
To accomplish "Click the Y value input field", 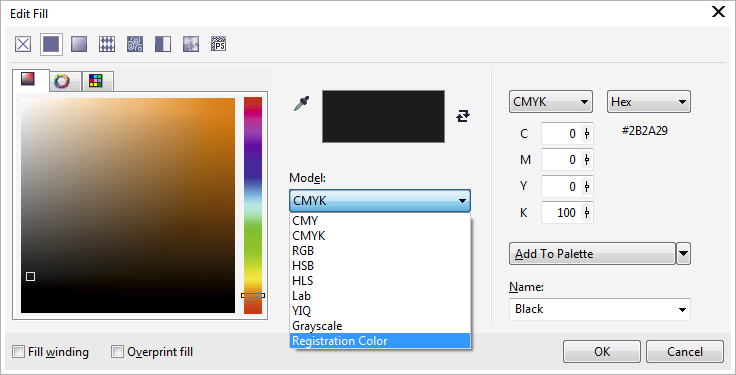I will 561,186.
